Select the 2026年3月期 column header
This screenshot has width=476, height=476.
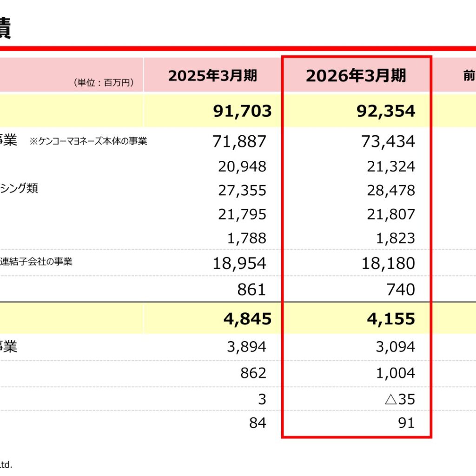point(356,75)
